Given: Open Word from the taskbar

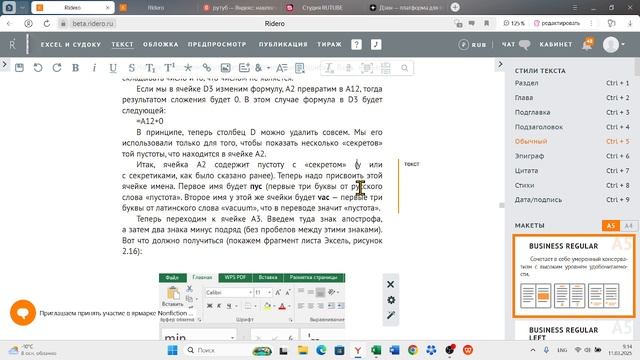Looking at the screenshot, I should [394, 350].
